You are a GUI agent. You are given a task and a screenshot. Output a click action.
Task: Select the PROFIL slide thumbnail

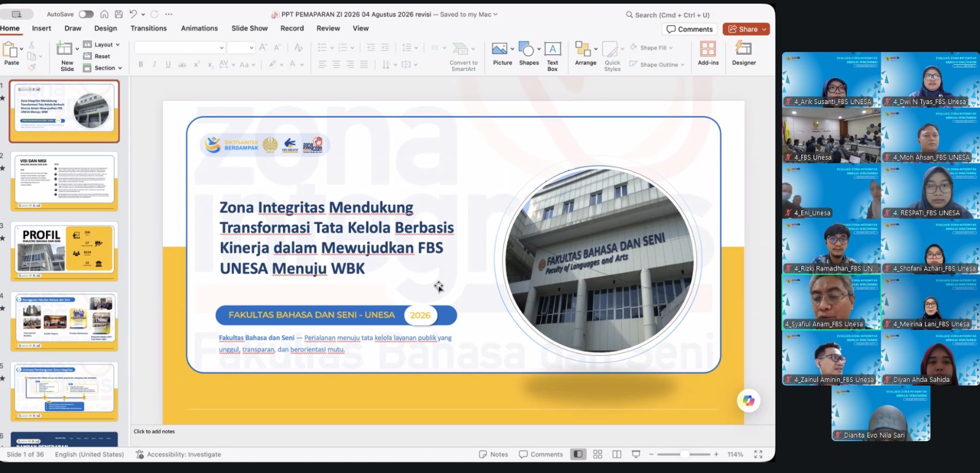point(64,251)
